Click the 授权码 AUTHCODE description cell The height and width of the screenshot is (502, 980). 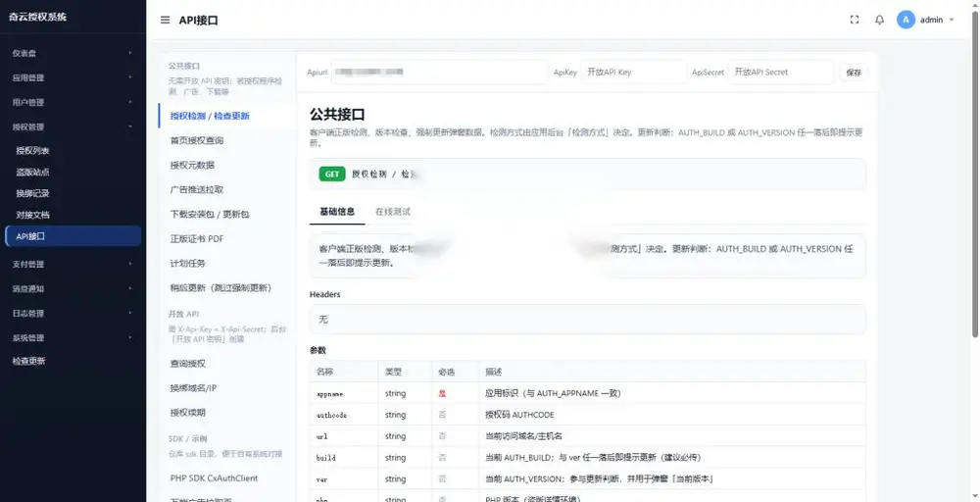(x=672, y=415)
